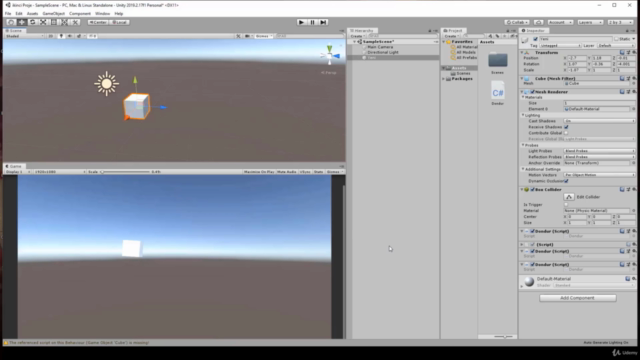The height and width of the screenshot is (360, 640).
Task: Click the Add Component button
Action: [578, 298]
